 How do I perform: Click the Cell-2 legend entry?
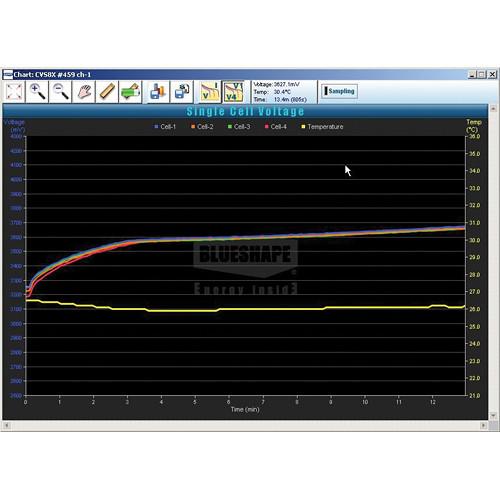click(x=202, y=127)
